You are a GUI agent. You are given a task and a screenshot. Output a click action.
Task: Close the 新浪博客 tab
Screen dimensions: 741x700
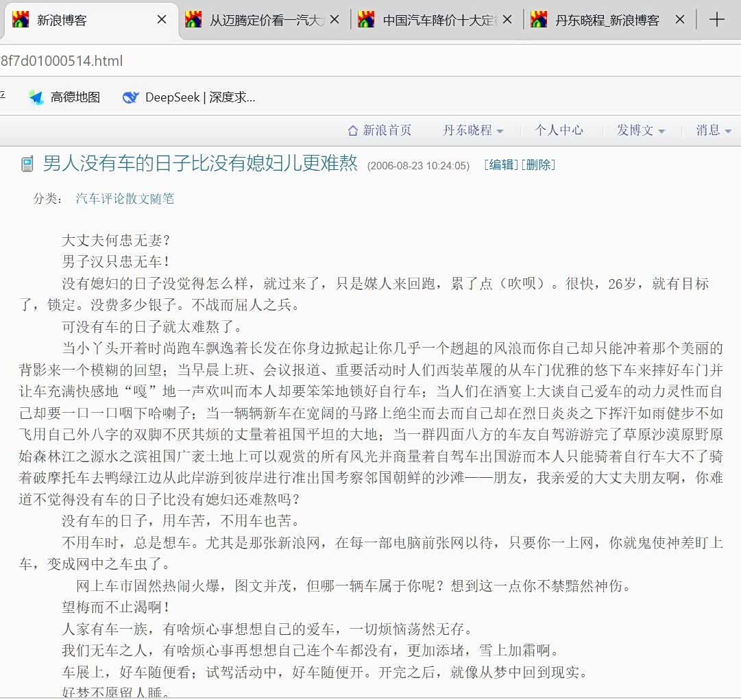point(162,20)
